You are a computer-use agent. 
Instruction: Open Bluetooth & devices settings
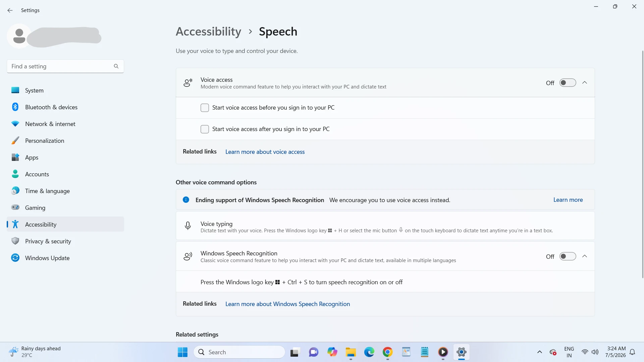tap(65, 107)
